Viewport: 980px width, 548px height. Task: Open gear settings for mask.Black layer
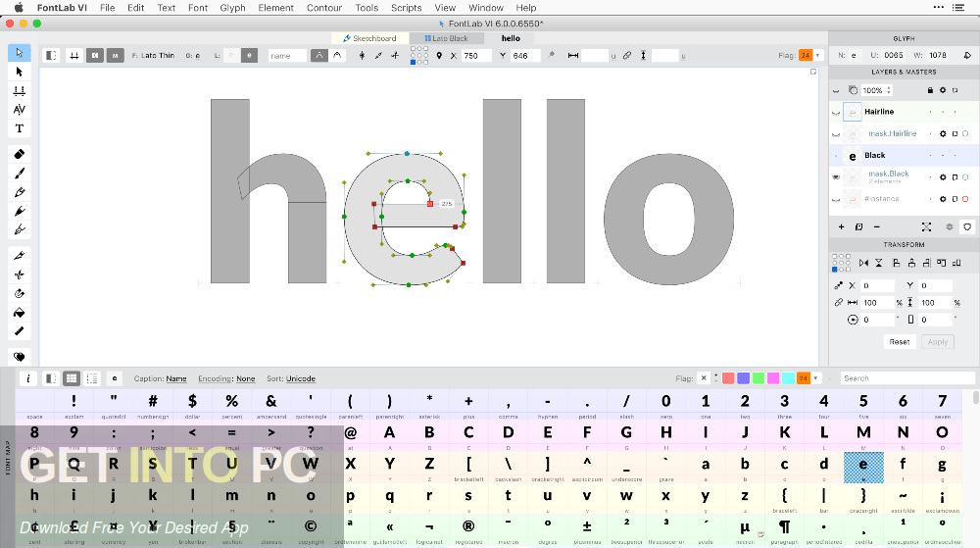(943, 177)
